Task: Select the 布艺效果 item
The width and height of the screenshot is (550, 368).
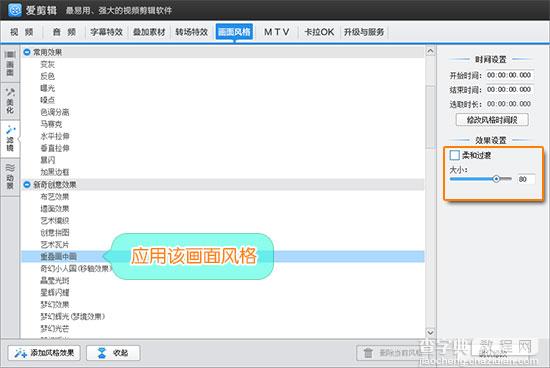Action: [x=55, y=196]
